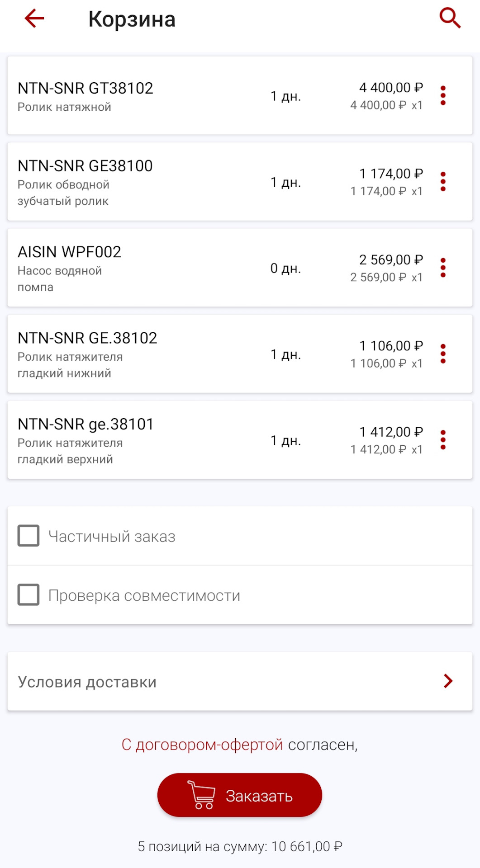This screenshot has width=480, height=868.
Task: Open the NTN-SNR GE38100 Ролик обводной item
Action: coord(85,182)
